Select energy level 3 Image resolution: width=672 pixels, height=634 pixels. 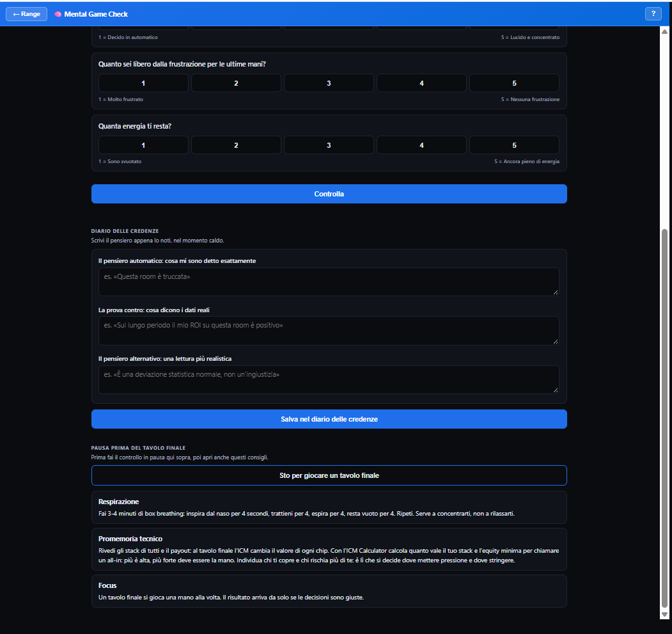[329, 145]
